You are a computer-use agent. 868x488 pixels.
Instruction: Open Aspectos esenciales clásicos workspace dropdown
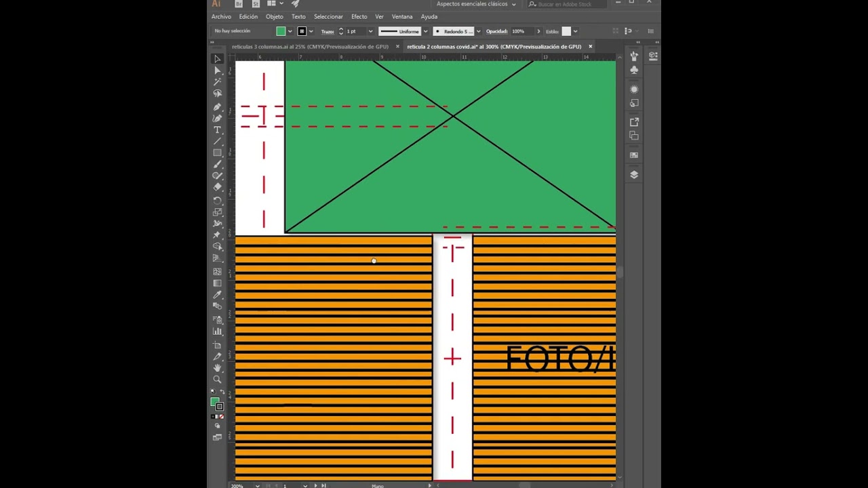[476, 4]
